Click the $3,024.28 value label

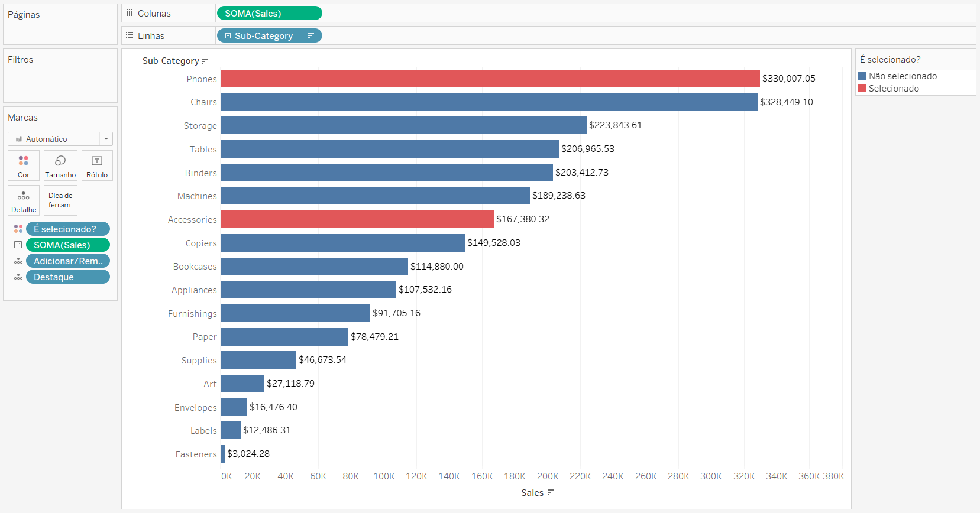click(248, 453)
